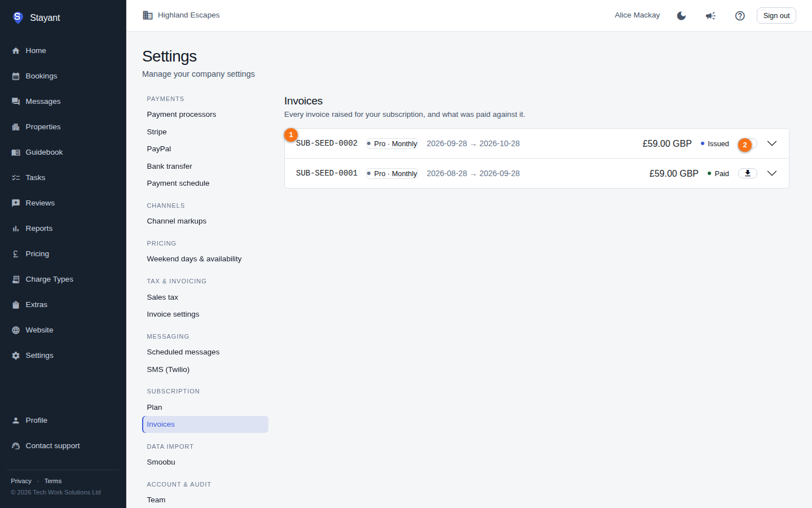Open Payment processors settings
This screenshot has width=812, height=508.
coord(205,115)
